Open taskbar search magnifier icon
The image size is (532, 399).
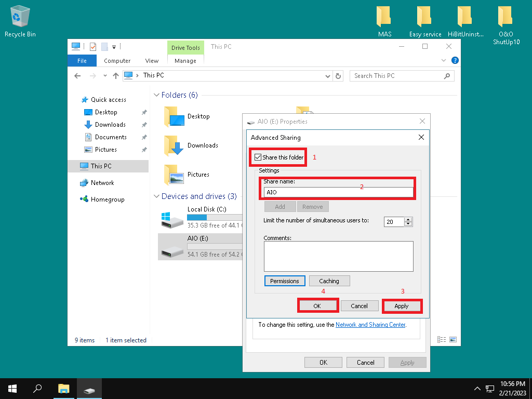tap(37, 388)
